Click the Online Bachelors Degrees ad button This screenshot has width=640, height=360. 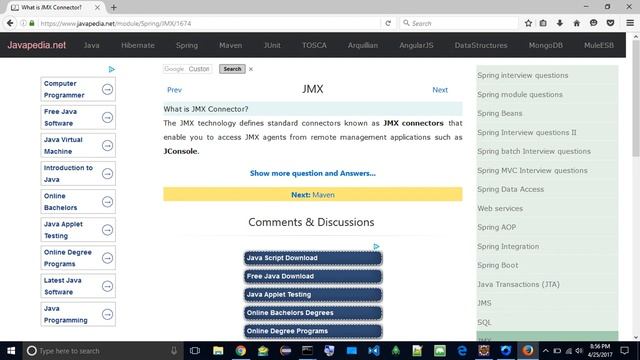[313, 313]
